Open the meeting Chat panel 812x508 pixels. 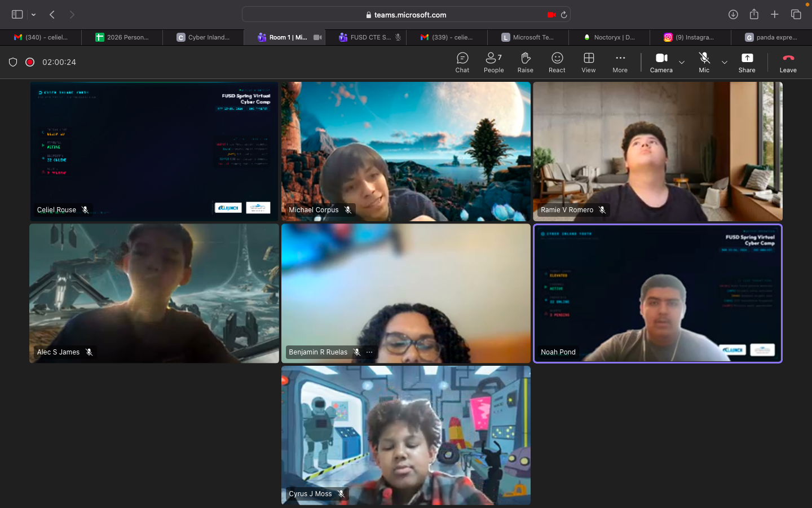(462, 62)
